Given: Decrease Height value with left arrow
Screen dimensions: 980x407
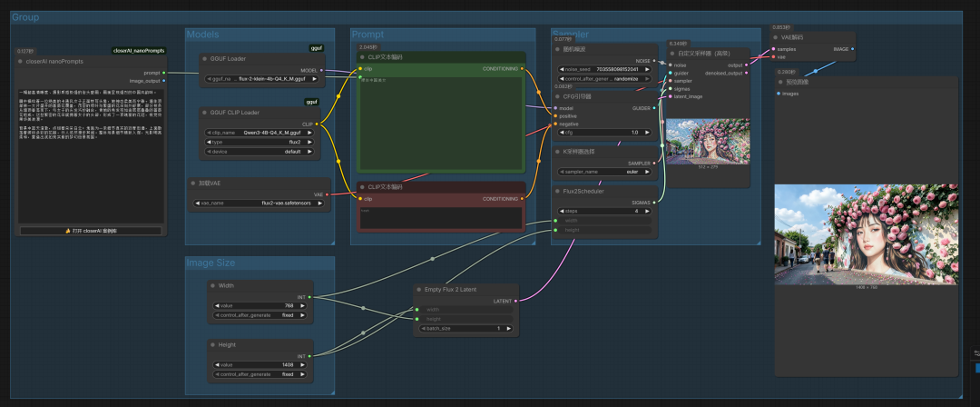Looking at the screenshot, I should [218, 364].
